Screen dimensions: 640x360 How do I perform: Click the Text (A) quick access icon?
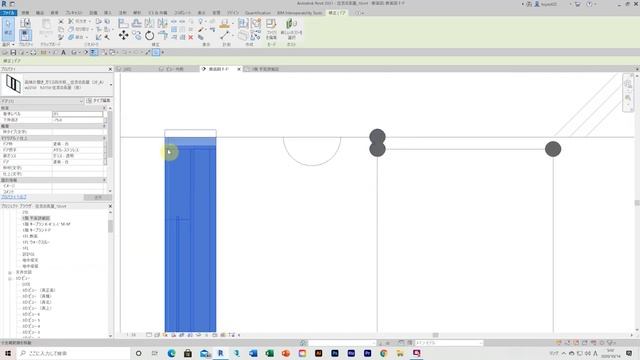pyautogui.click(x=63, y=53)
